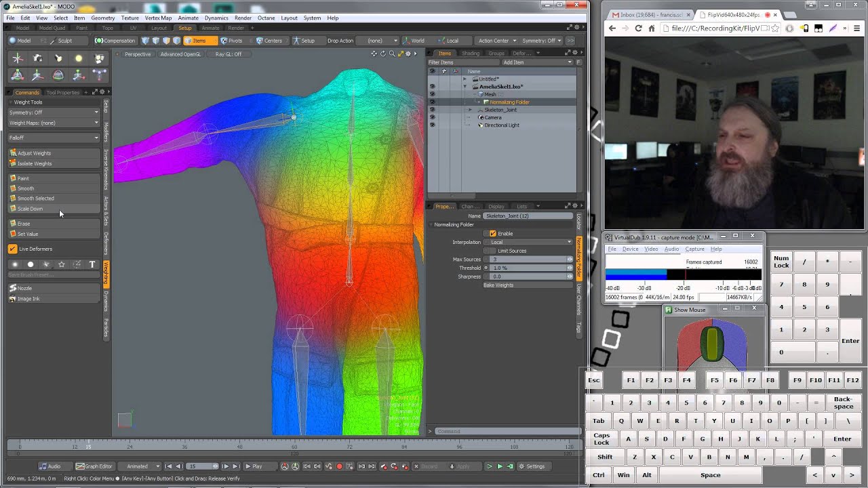Open the Falloff dropdown

click(x=54, y=138)
